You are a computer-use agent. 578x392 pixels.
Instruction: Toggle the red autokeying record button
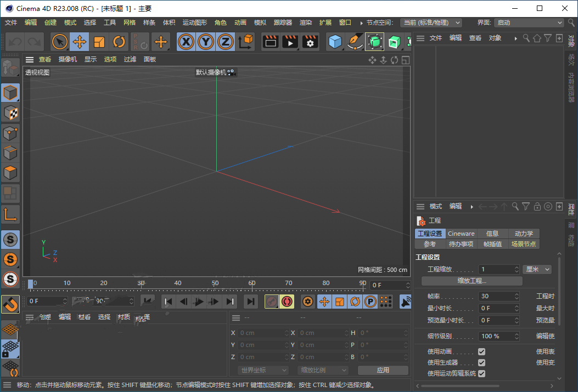pyautogui.click(x=287, y=302)
